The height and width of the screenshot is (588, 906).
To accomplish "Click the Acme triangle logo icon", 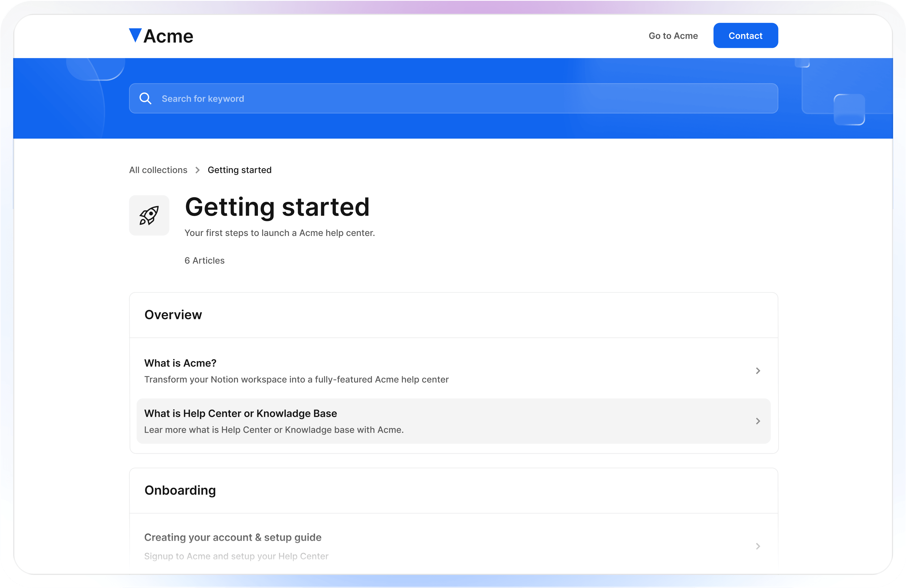I will pyautogui.click(x=135, y=35).
